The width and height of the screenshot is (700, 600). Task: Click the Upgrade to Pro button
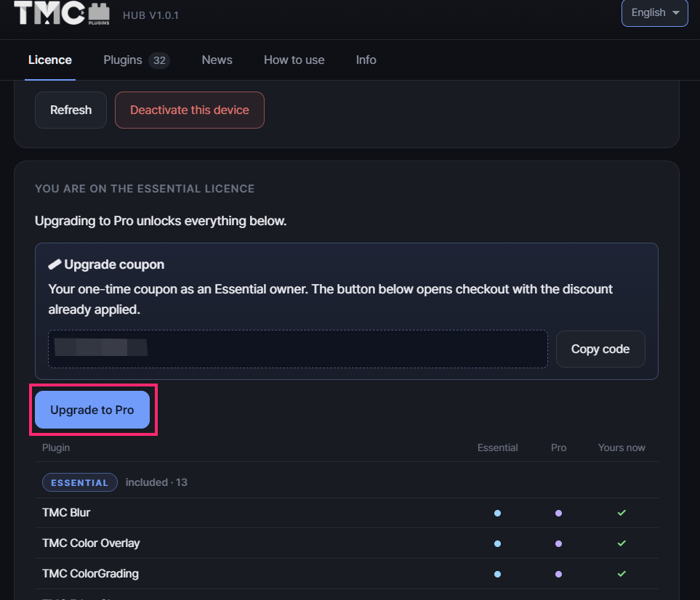(x=92, y=410)
